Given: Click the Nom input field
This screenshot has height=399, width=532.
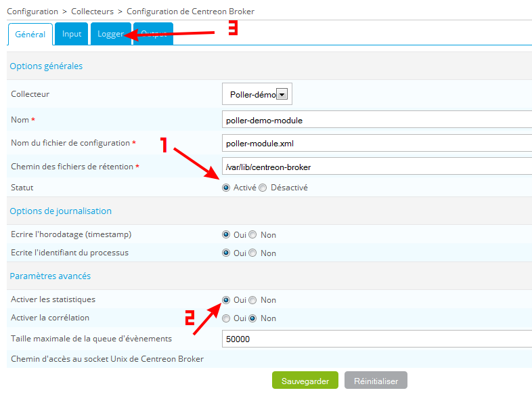Looking at the screenshot, I should [x=376, y=120].
